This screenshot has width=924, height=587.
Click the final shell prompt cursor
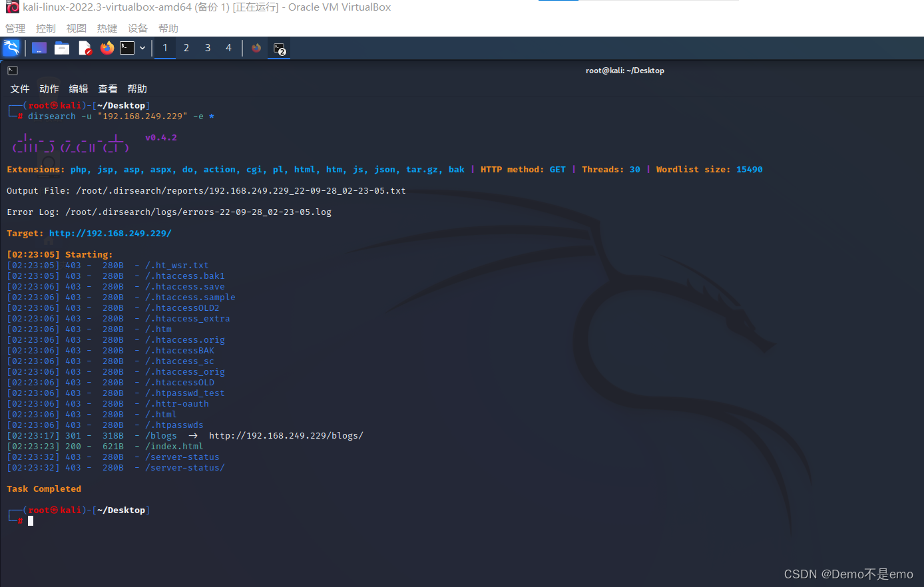pyautogui.click(x=31, y=521)
